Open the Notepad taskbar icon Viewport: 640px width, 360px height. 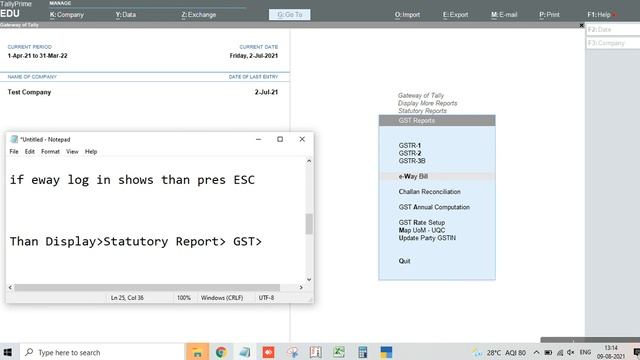point(245,352)
